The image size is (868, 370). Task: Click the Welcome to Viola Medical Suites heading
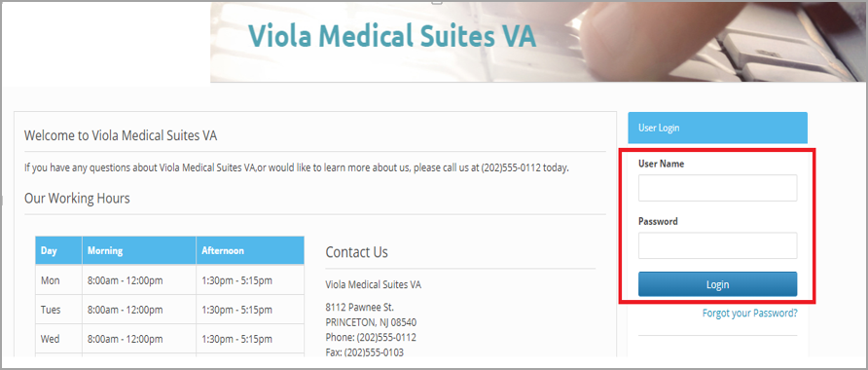coord(121,135)
